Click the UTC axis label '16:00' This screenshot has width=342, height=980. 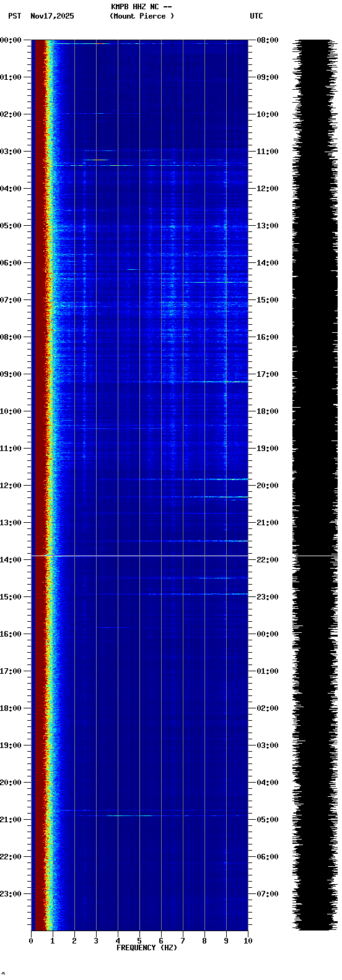click(268, 337)
